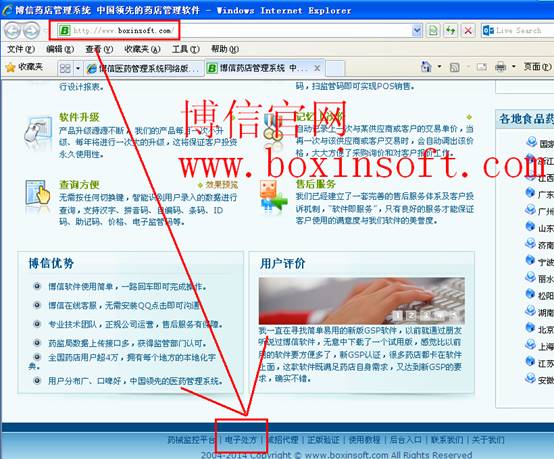Click the browser Forward arrow button
The height and width of the screenshot is (459, 554).
point(32,31)
